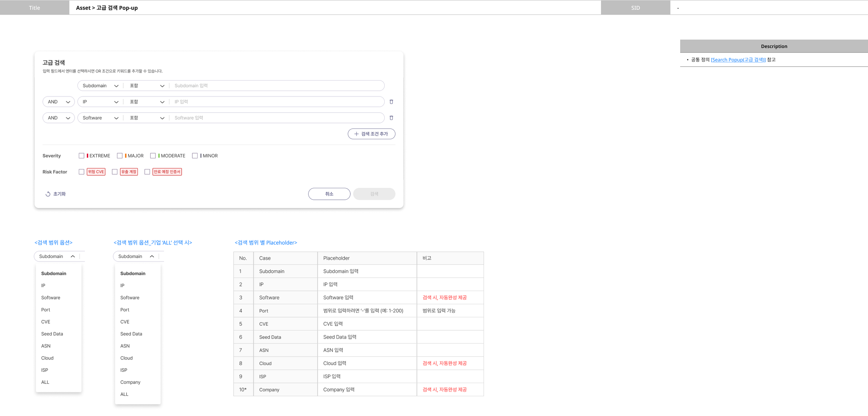The width and height of the screenshot is (868, 416).
Task: Check the MAJOR severity checkbox
Action: click(120, 156)
